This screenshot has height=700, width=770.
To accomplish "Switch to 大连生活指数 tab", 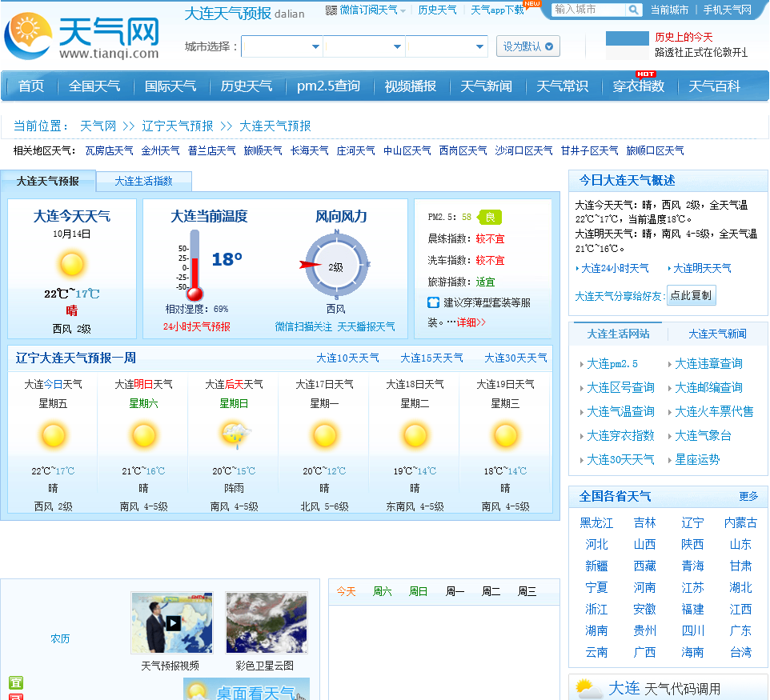I will pyautogui.click(x=143, y=181).
